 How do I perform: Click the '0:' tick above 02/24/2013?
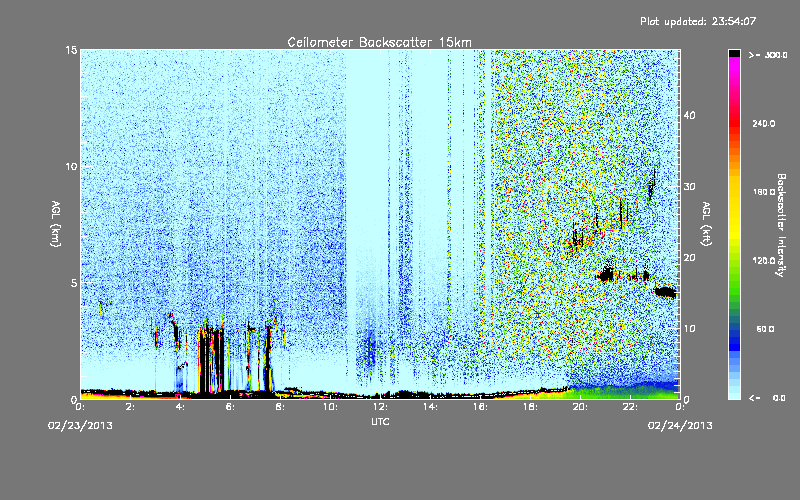point(680,407)
